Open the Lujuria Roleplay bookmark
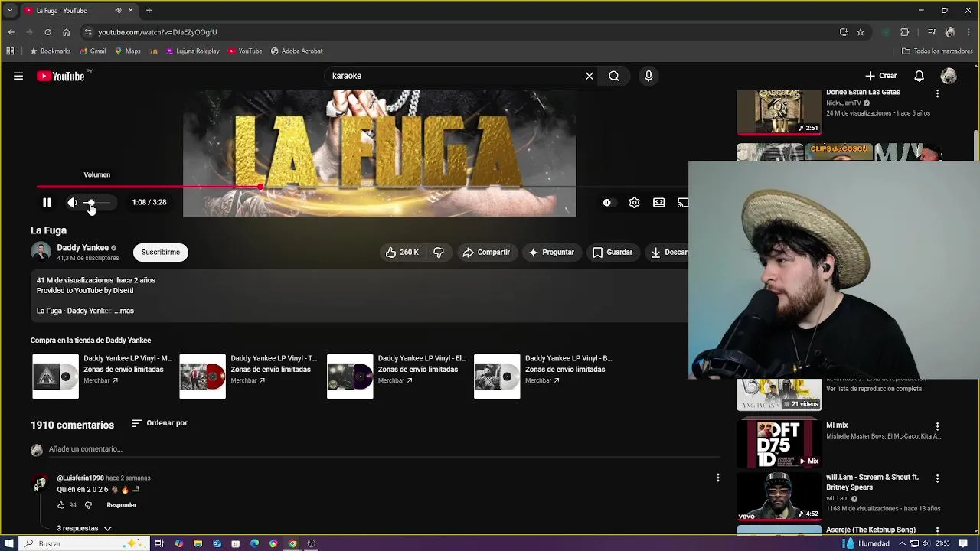The width and height of the screenshot is (980, 551). pos(192,51)
